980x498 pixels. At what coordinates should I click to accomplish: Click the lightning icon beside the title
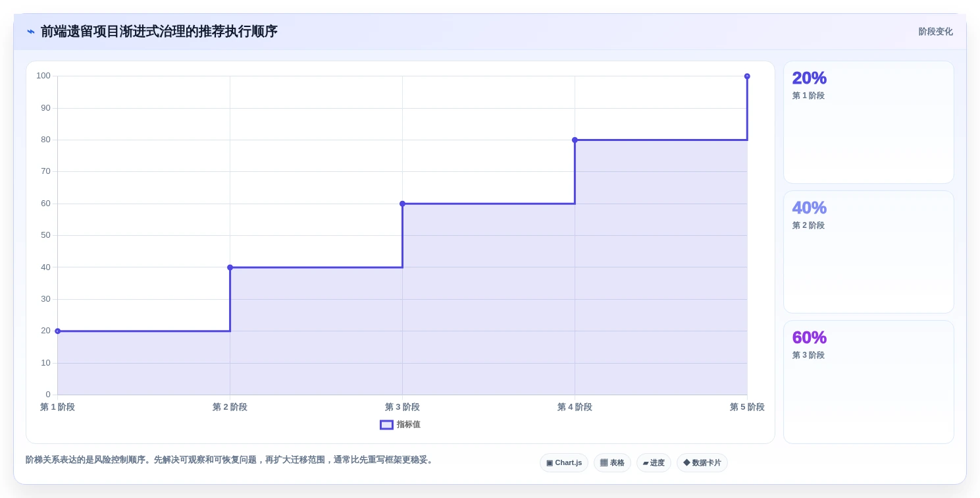point(31,32)
